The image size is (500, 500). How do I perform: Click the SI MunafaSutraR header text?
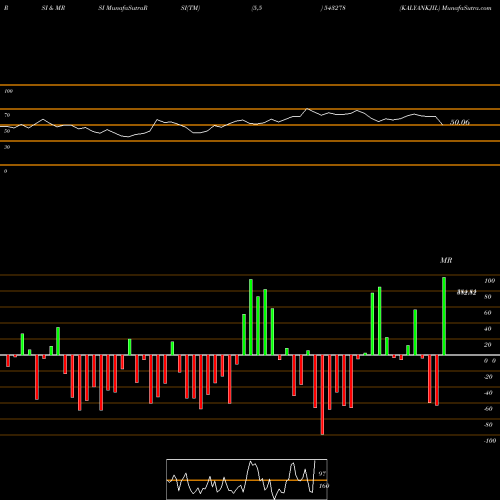point(123,8)
